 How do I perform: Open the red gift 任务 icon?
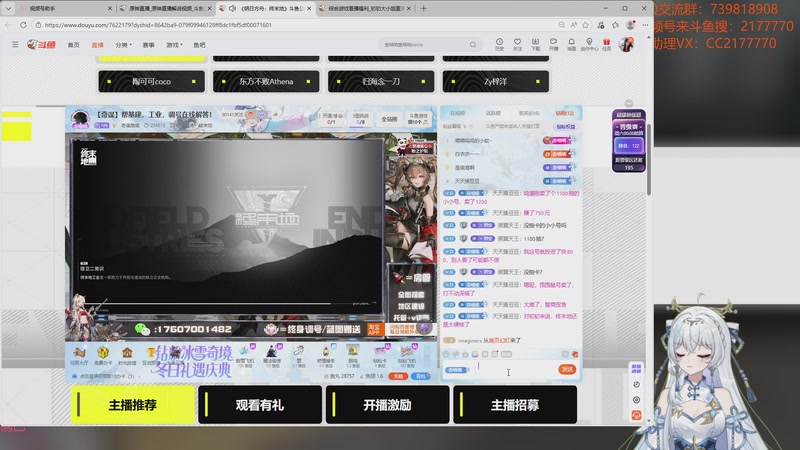click(x=607, y=44)
